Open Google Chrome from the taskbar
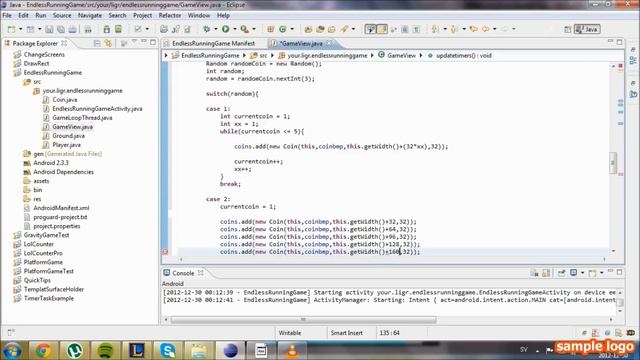The width and height of the screenshot is (640, 360). 43,350
